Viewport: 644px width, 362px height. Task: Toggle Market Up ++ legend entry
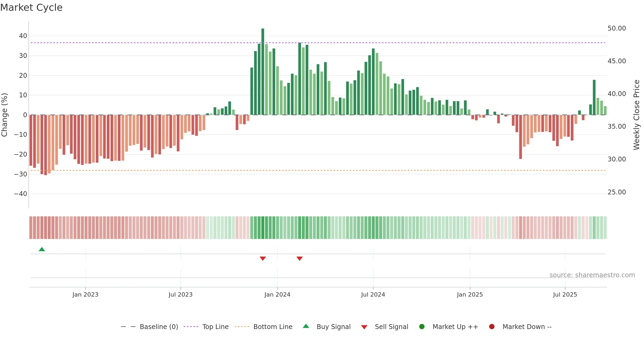pos(448,327)
